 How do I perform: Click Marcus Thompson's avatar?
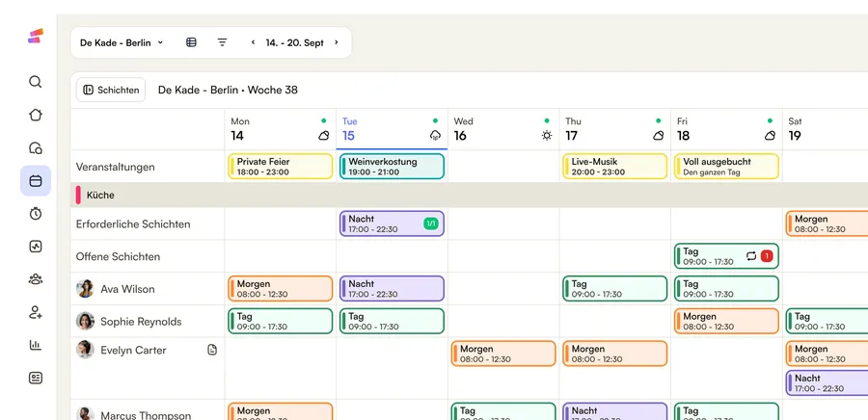click(x=85, y=414)
